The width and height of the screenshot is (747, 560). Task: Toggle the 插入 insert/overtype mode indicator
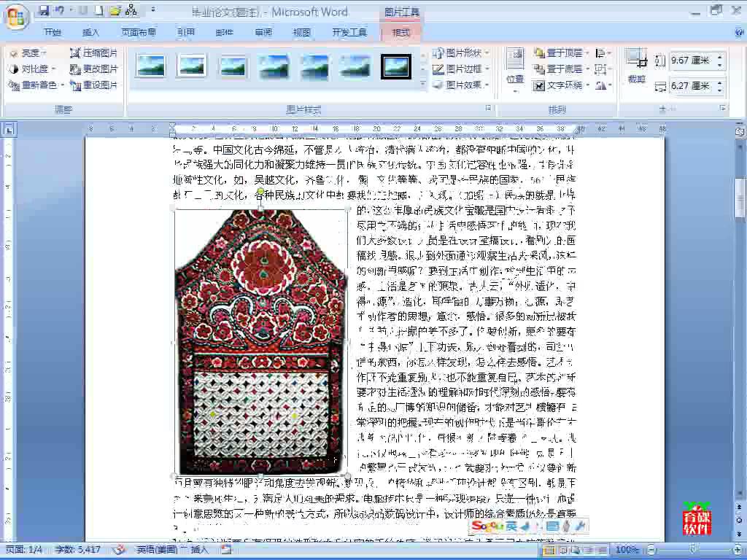tap(200, 550)
